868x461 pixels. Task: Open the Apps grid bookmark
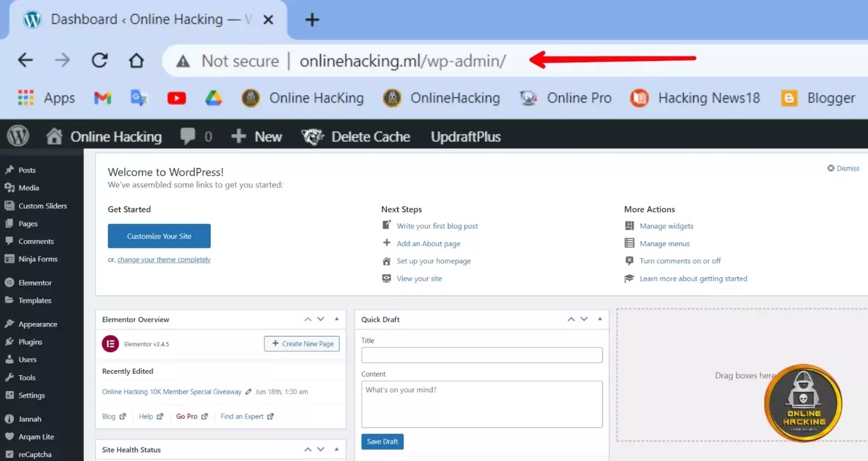coord(46,98)
